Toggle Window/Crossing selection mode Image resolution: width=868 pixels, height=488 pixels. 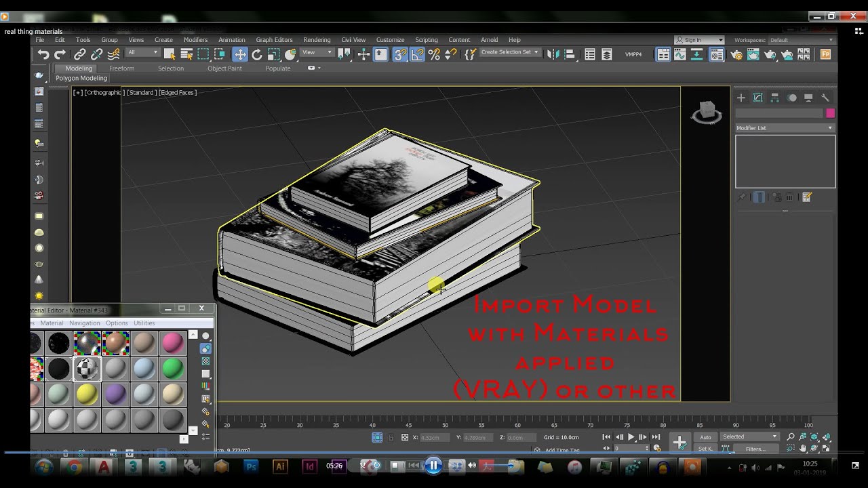(220, 55)
